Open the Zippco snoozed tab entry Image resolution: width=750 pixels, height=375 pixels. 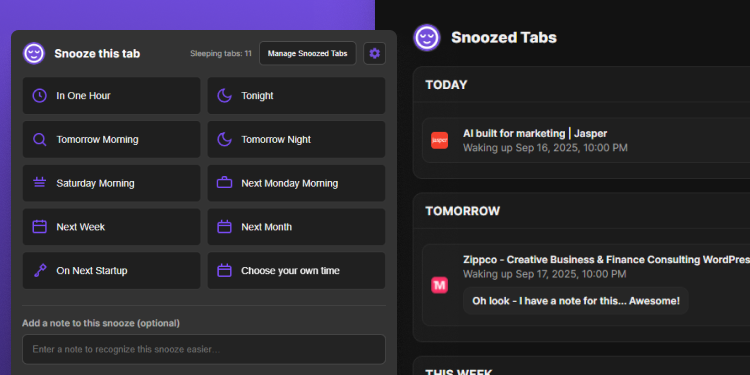coord(586,285)
